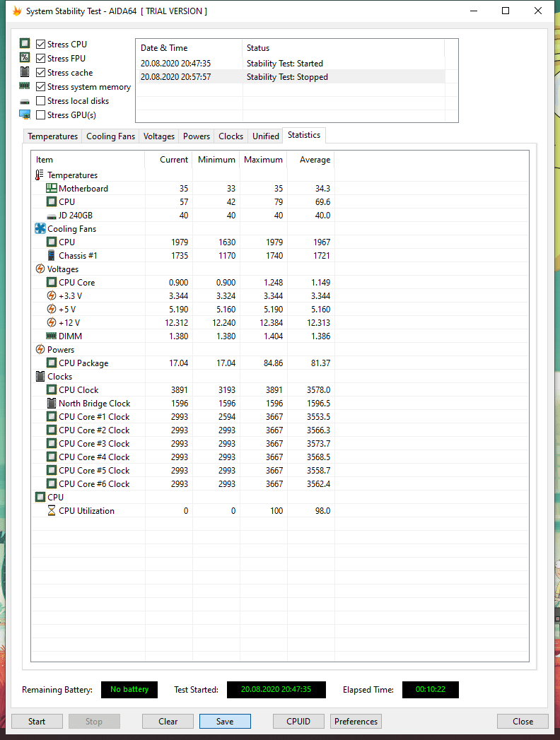Click the Stress cache chip icon

coord(25,71)
